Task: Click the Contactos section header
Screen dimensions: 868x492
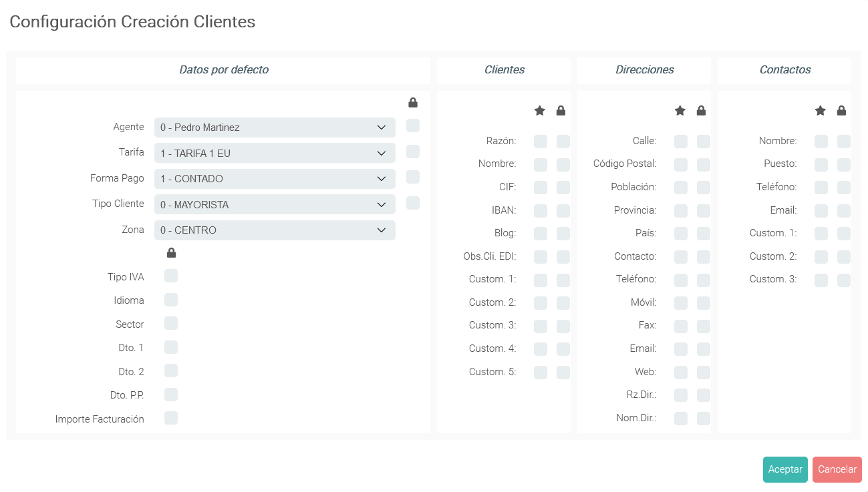Action: tap(785, 69)
